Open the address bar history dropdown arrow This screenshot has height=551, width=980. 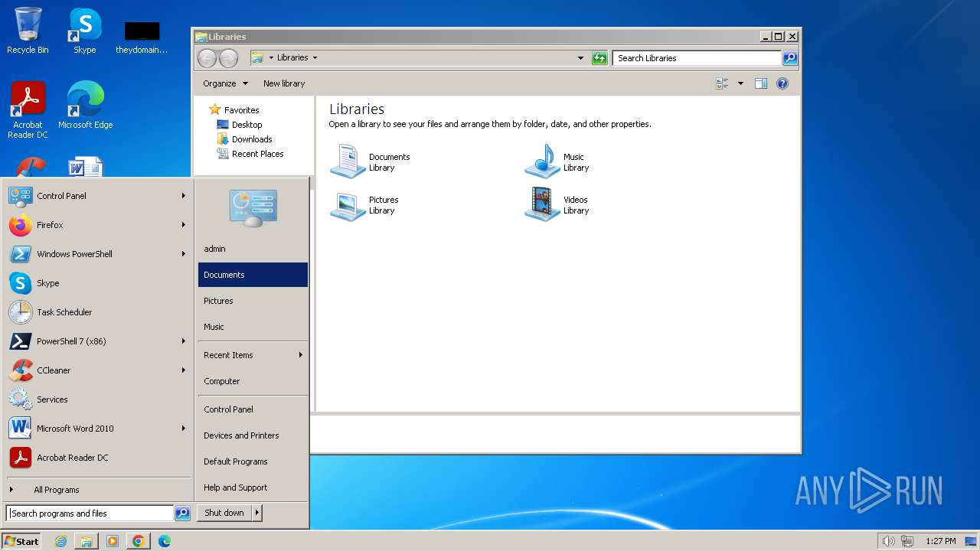click(x=580, y=58)
